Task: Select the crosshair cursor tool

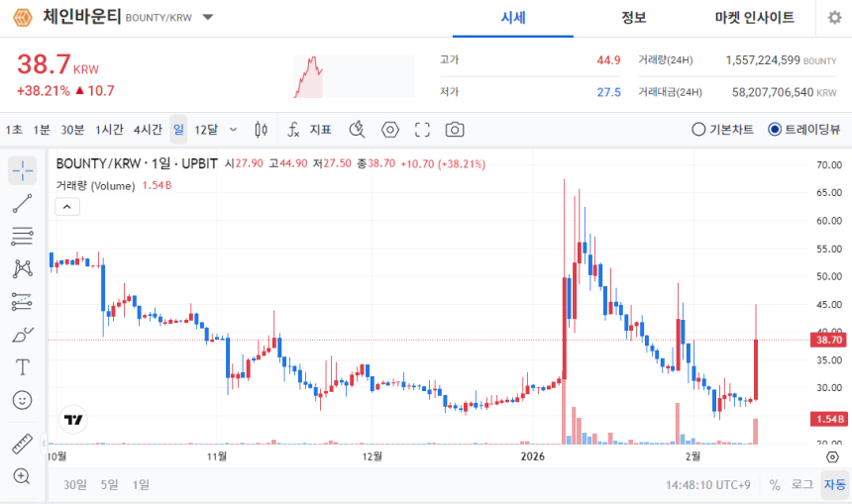Action: (x=22, y=170)
